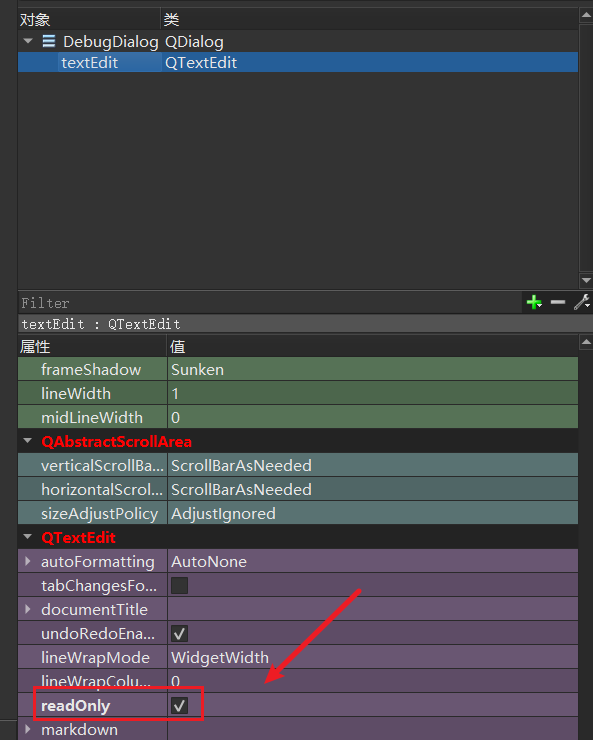Expand the autoFormatting property
This screenshot has width=593, height=740.
[28, 561]
